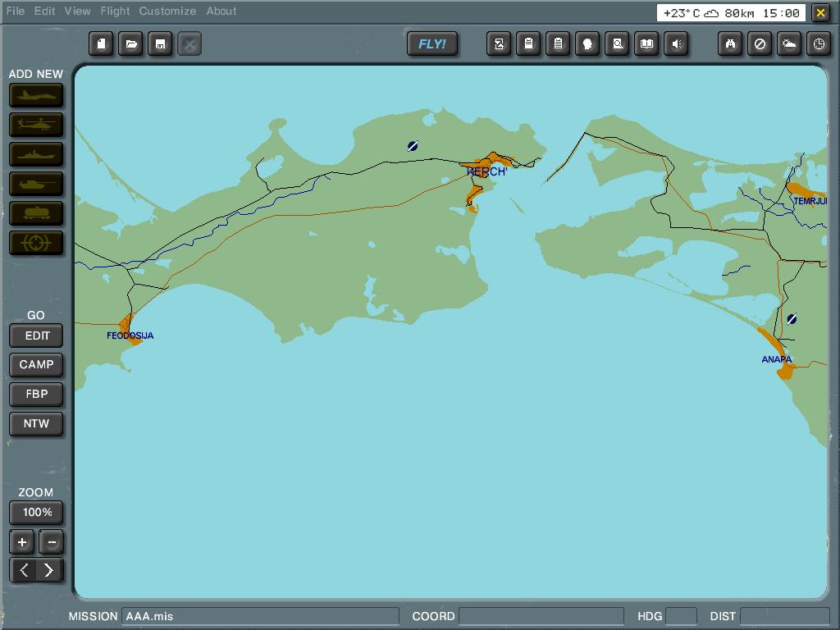The image size is (840, 630).
Task: Open a mission with the folder icon
Action: [x=130, y=44]
